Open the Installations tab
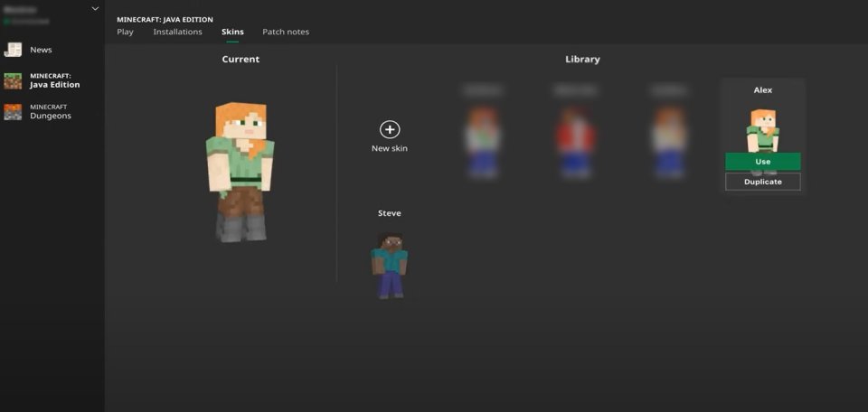The width and height of the screenshot is (868, 412). [x=178, y=33]
